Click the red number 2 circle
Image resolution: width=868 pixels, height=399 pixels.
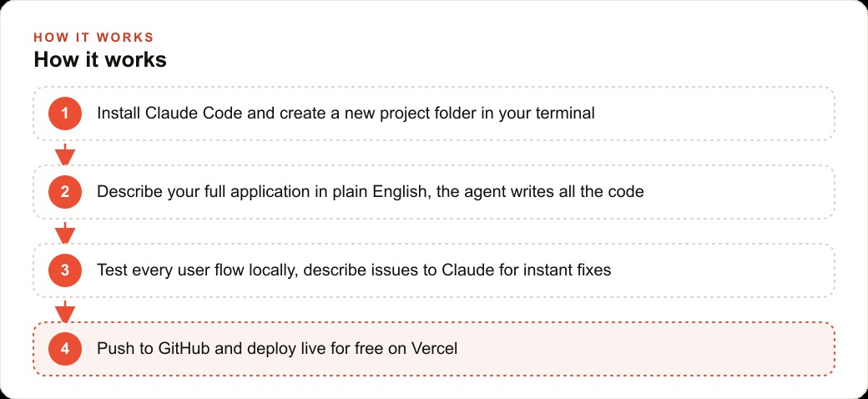(65, 192)
